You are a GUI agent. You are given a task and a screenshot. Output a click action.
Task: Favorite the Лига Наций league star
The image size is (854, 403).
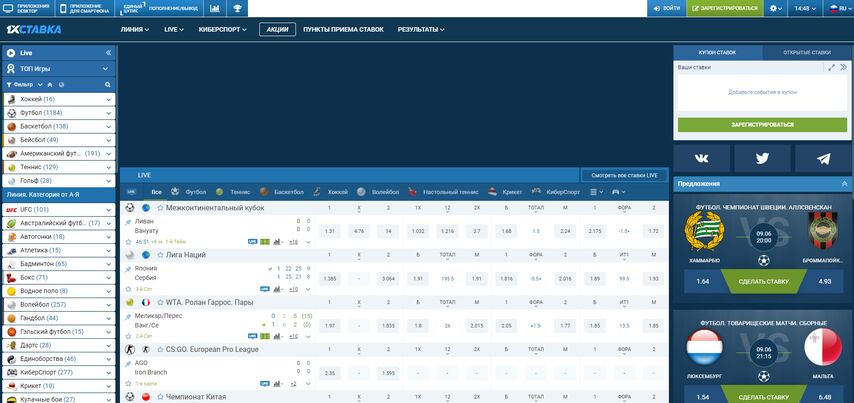tap(161, 255)
